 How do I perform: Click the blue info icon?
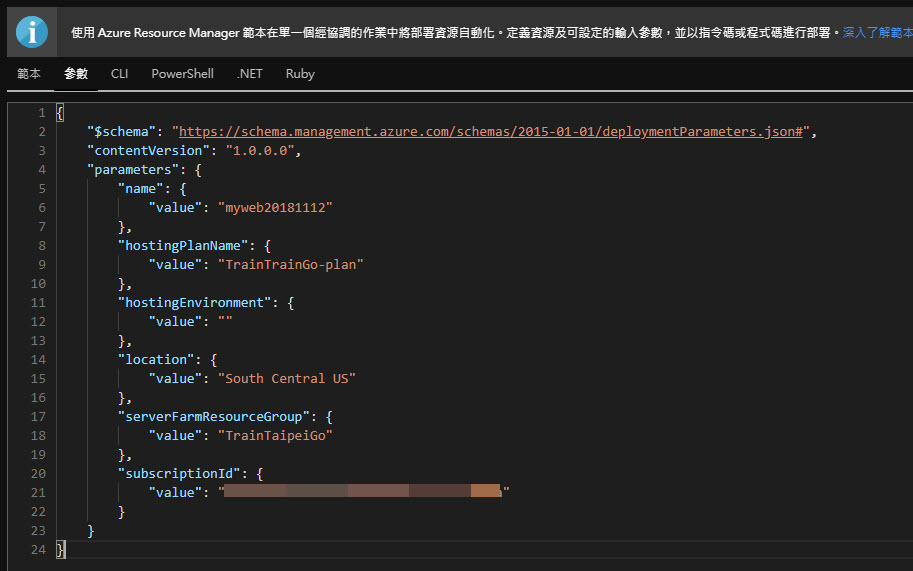pos(31,32)
